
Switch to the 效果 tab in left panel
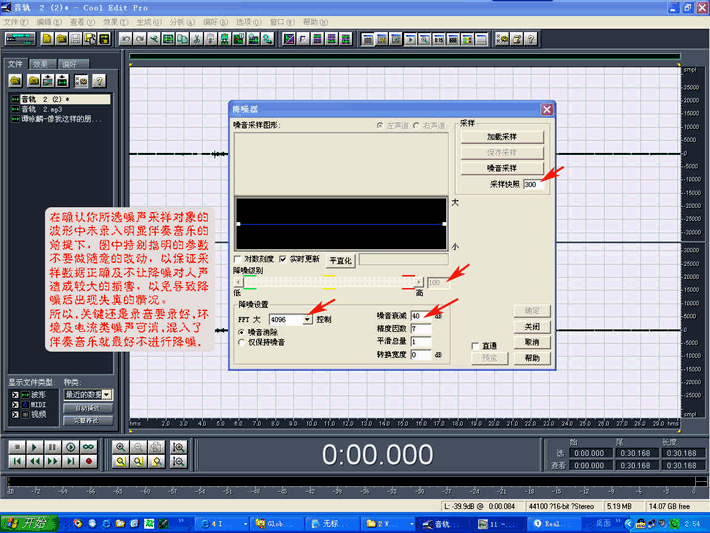tap(40, 63)
